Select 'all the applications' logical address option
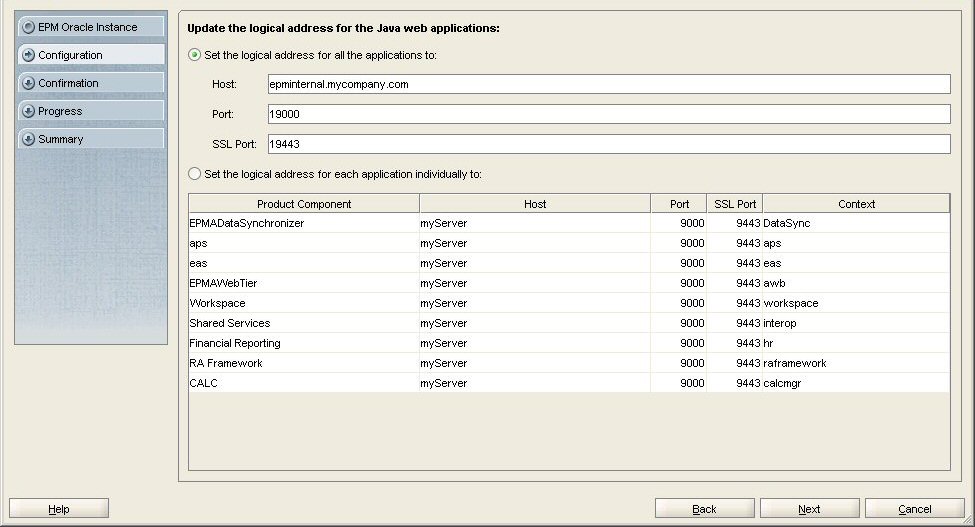Viewport: 975px width, 527px height. (195, 55)
